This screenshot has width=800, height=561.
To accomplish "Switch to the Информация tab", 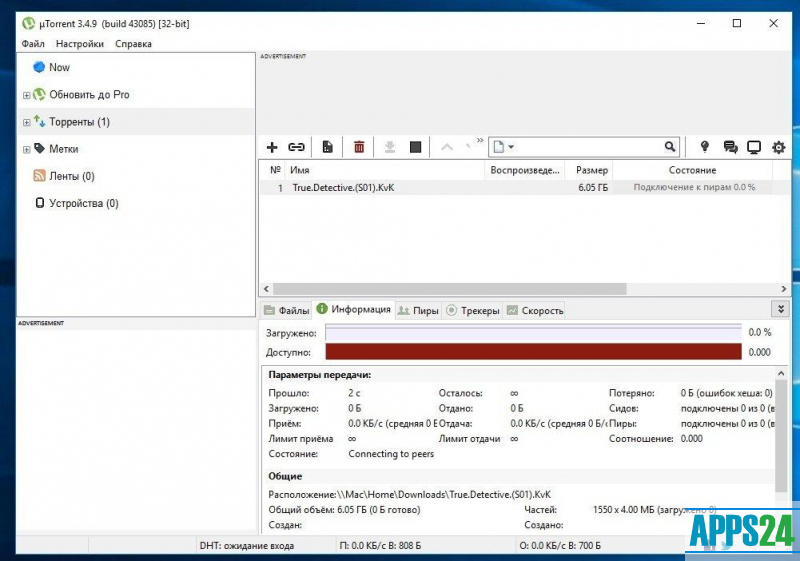I will [x=354, y=309].
